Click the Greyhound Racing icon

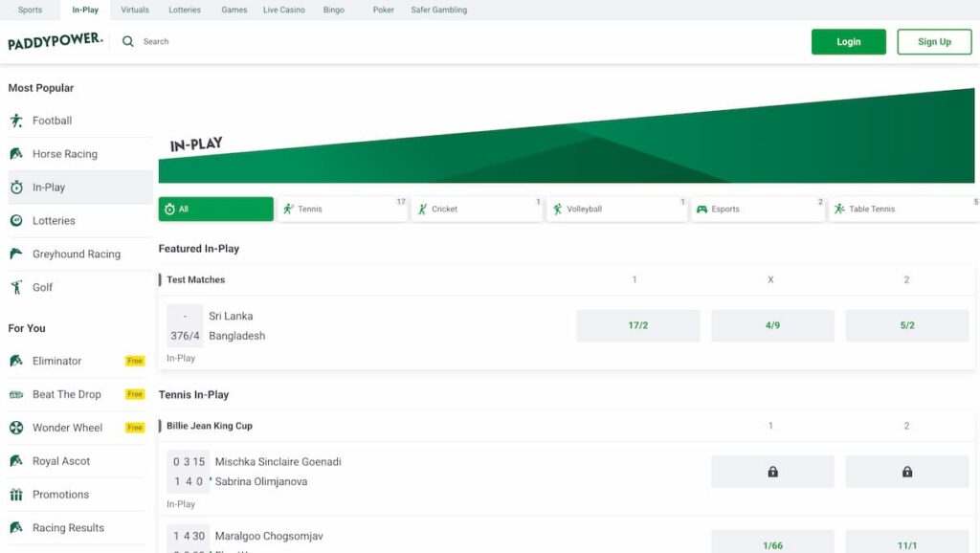tap(16, 254)
